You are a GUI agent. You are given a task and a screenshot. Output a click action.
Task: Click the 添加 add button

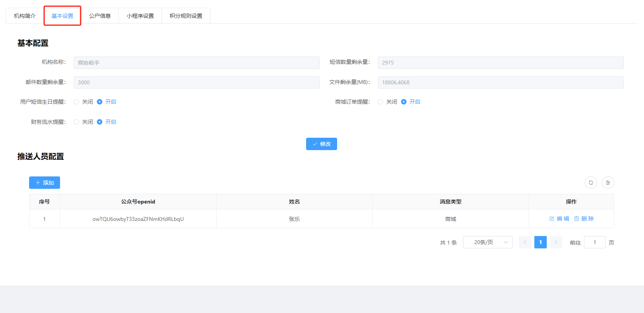[x=45, y=183]
